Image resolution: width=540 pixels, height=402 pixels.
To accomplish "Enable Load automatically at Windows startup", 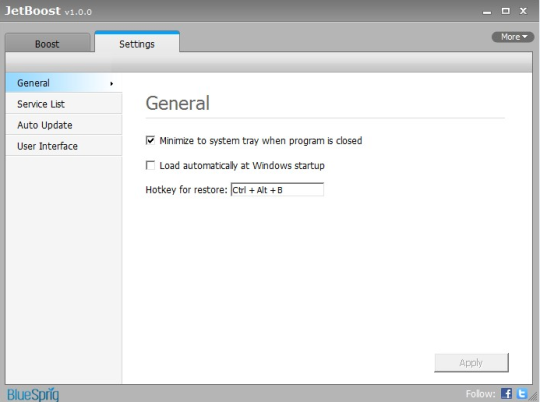I will [x=150, y=165].
